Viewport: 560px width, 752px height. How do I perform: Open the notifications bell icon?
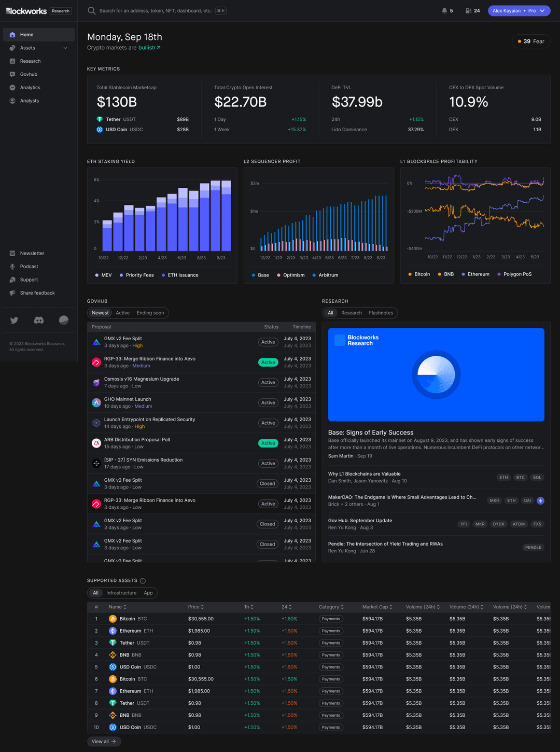pyautogui.click(x=445, y=10)
